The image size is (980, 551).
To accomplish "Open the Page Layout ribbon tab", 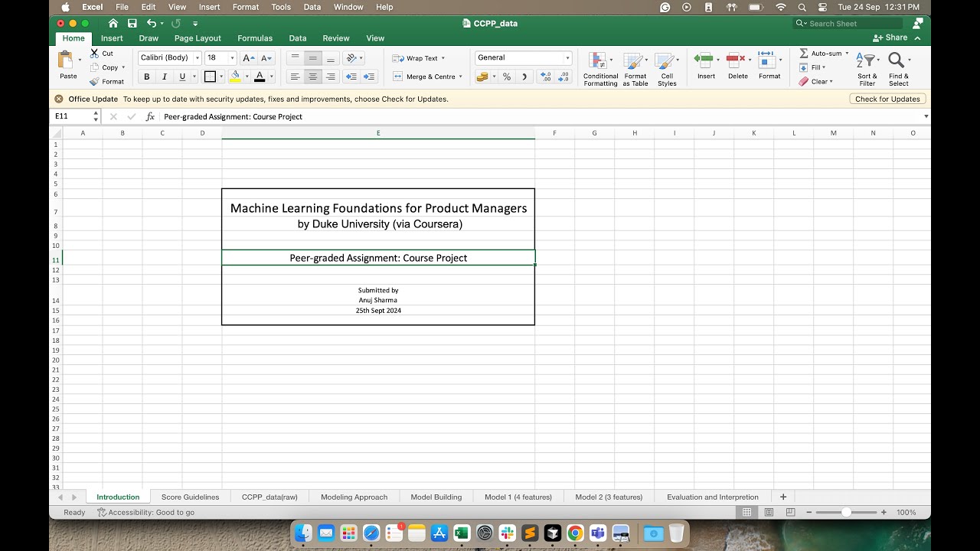I will (198, 38).
